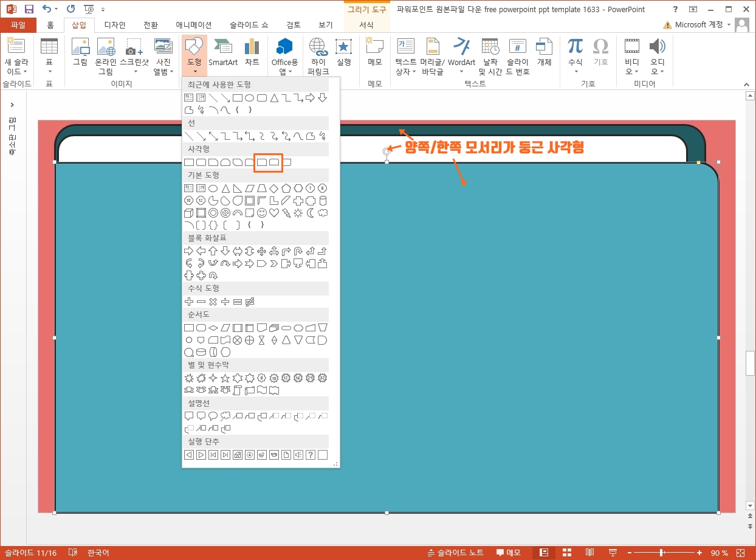Start slide show from status bar
This screenshot has height=560, width=756.
click(613, 553)
